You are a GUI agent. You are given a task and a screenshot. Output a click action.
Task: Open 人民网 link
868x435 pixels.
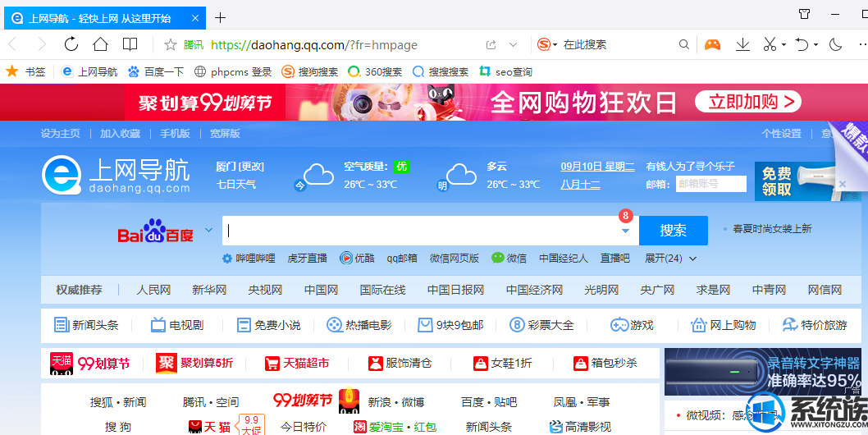point(153,290)
